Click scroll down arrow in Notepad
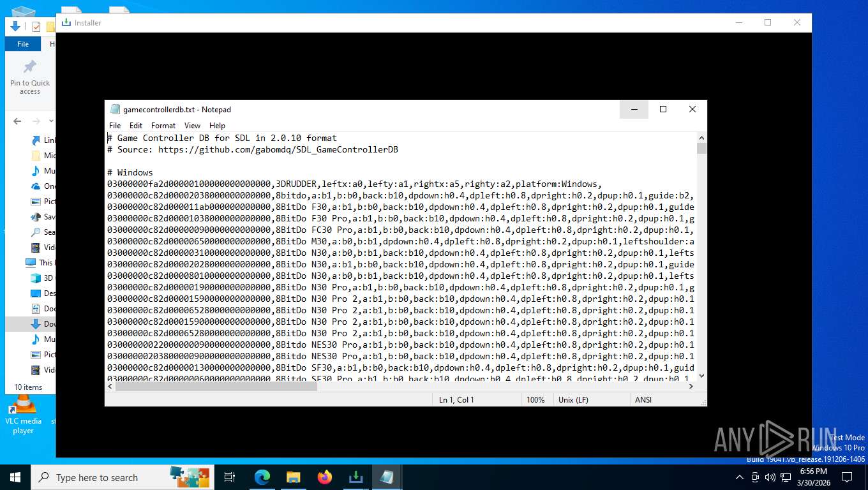 coord(701,376)
